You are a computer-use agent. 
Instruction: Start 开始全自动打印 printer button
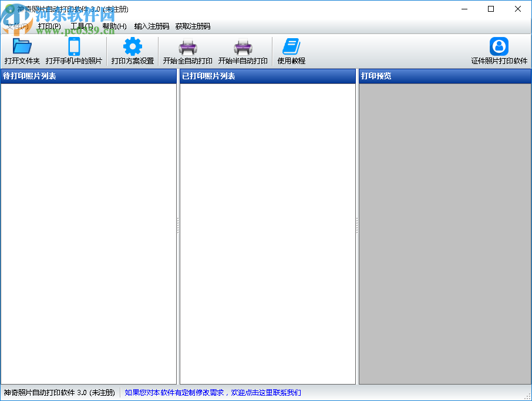click(188, 51)
